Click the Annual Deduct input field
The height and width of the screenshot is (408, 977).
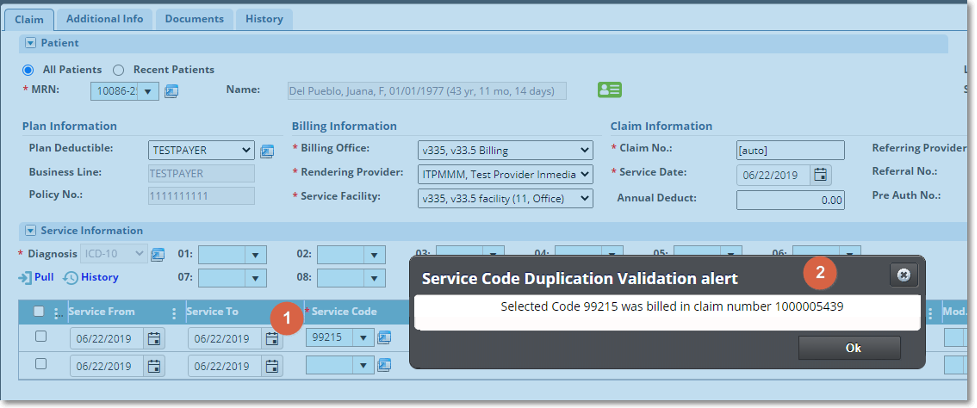(790, 200)
